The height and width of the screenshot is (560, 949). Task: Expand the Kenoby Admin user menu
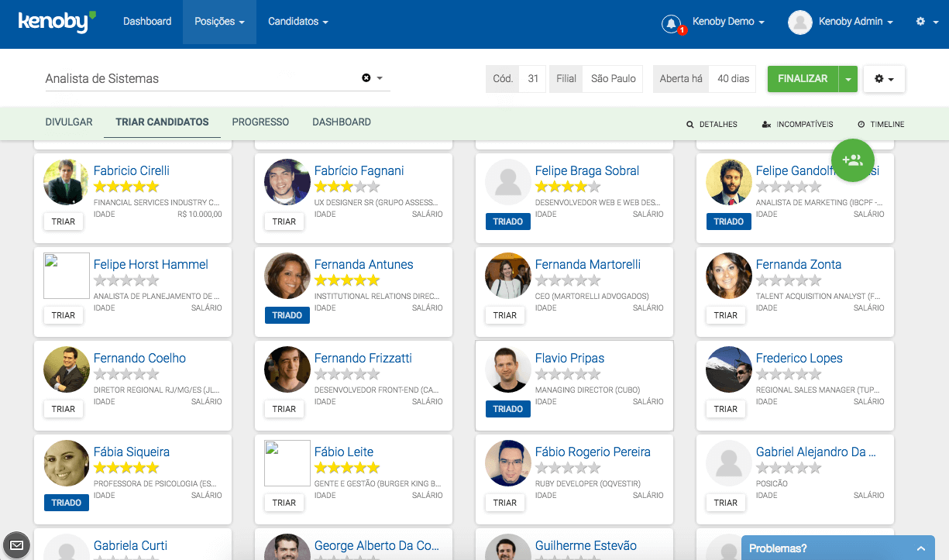click(x=856, y=22)
